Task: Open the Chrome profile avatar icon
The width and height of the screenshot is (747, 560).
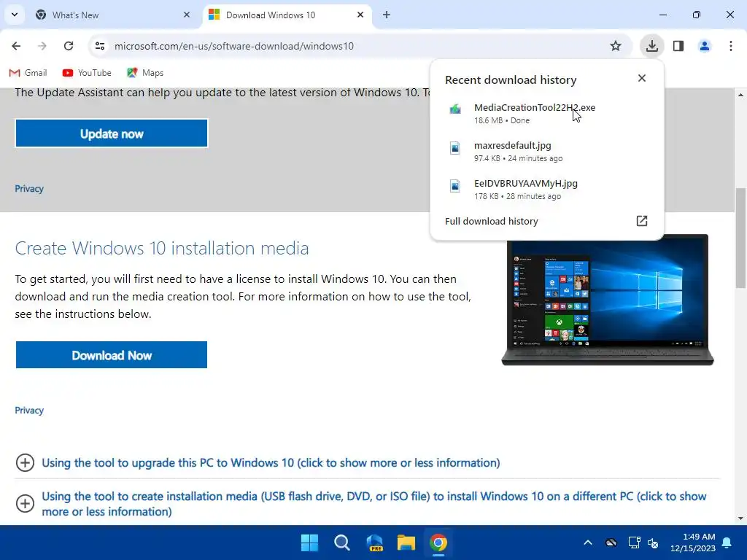Action: click(x=705, y=46)
